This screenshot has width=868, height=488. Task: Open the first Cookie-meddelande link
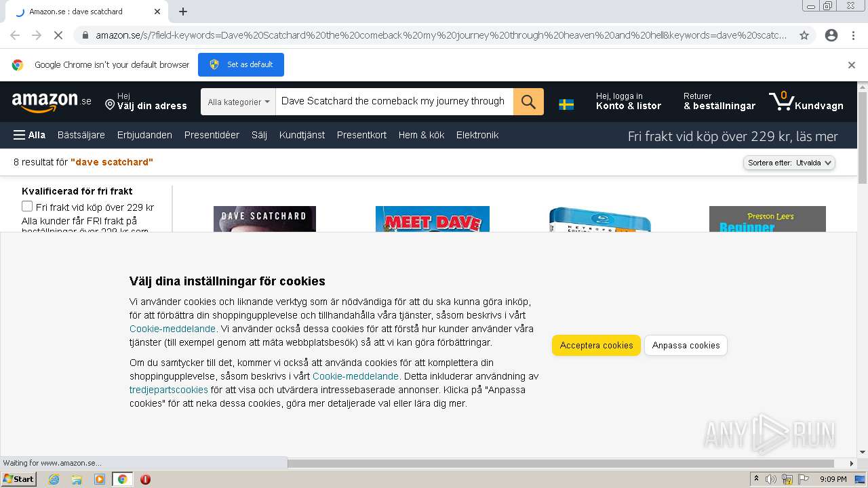[x=172, y=329]
